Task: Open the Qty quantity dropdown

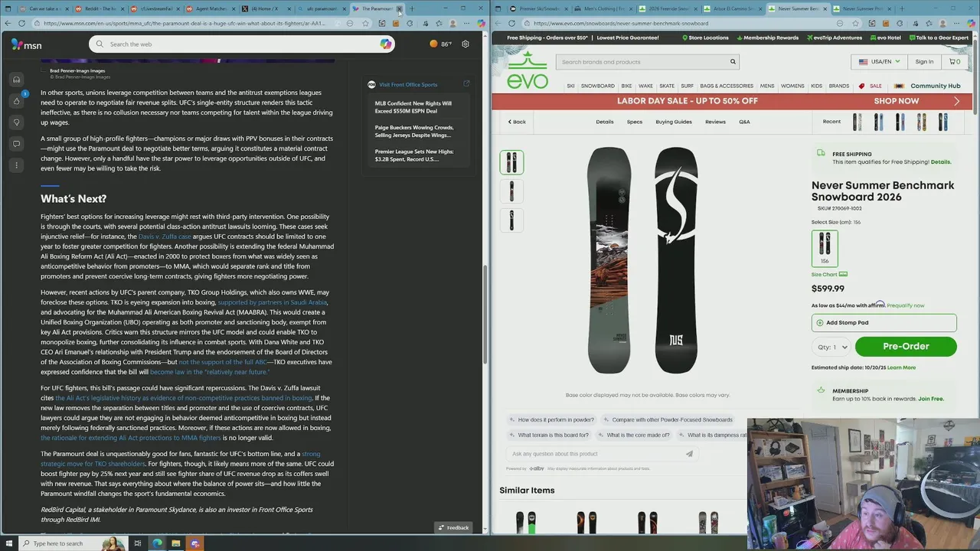Action: click(832, 347)
